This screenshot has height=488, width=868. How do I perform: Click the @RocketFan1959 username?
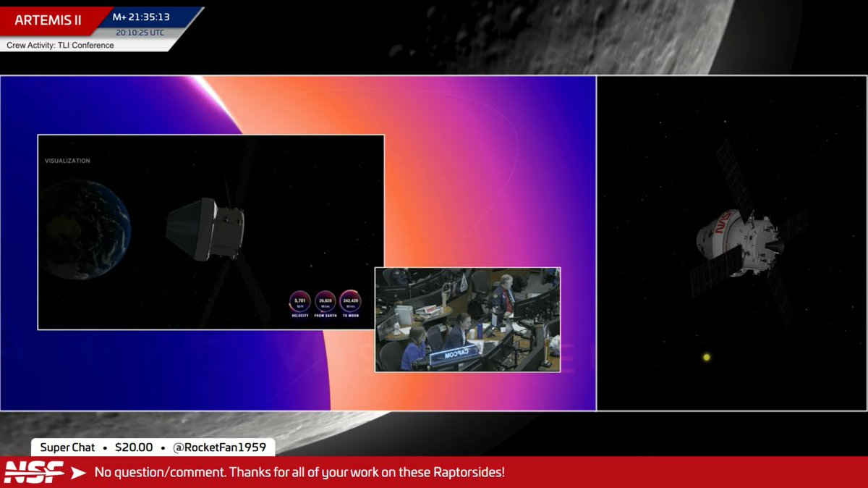219,447
